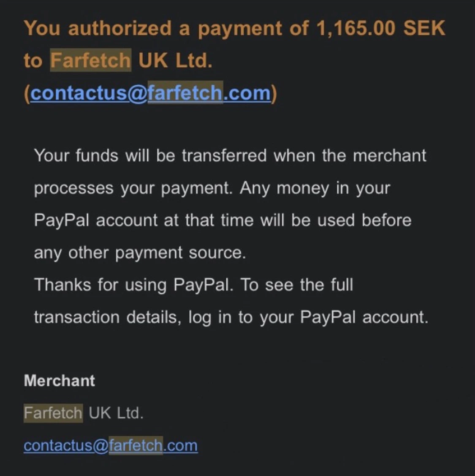Click the UK Ltd. text under Merchant
Screen dimensions: 475x476
point(116,413)
